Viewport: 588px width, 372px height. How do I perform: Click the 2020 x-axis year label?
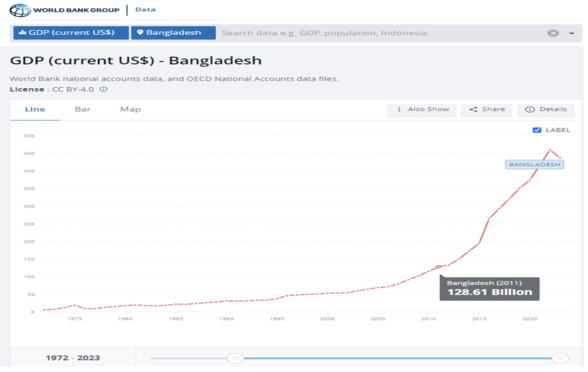click(x=529, y=319)
